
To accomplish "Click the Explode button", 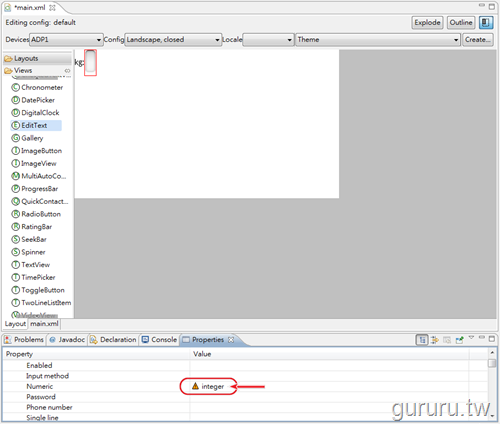I will pyautogui.click(x=427, y=23).
